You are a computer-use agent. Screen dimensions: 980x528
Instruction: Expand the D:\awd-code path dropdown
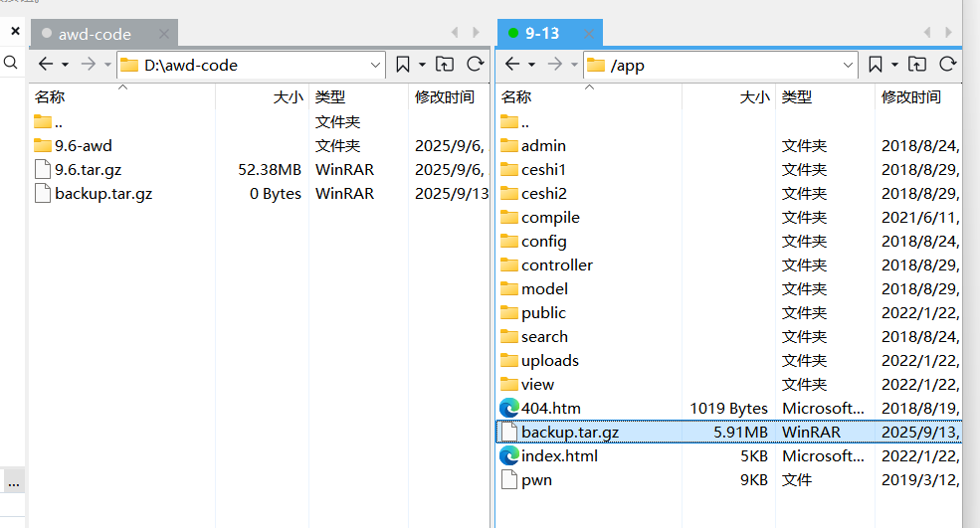point(376,65)
